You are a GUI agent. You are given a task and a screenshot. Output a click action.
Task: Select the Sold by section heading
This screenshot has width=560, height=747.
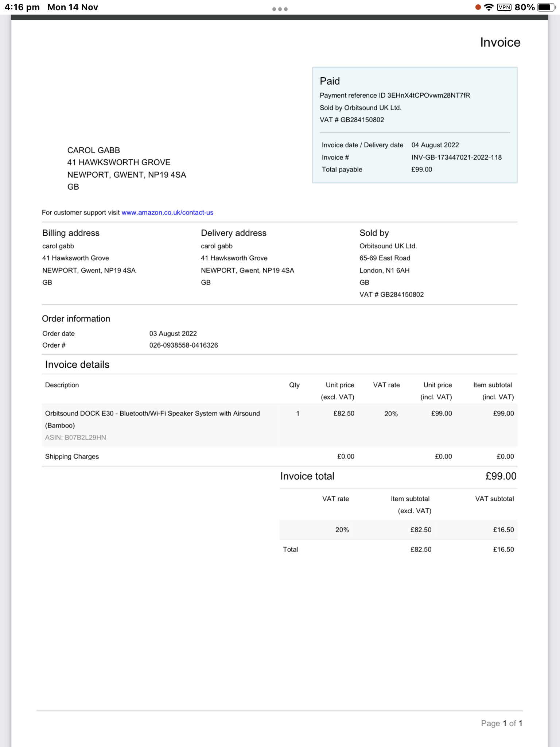(x=374, y=233)
